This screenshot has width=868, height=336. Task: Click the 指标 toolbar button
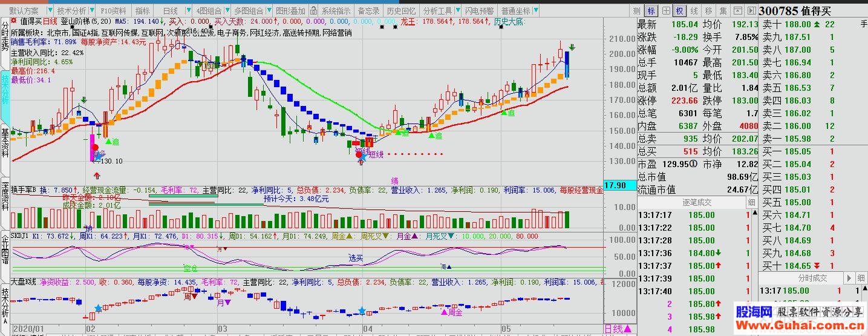pos(143,11)
